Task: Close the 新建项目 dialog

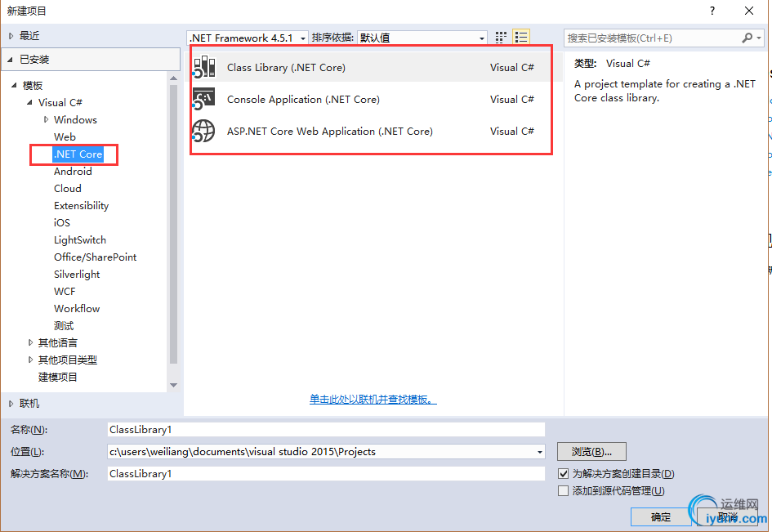Action: point(749,11)
